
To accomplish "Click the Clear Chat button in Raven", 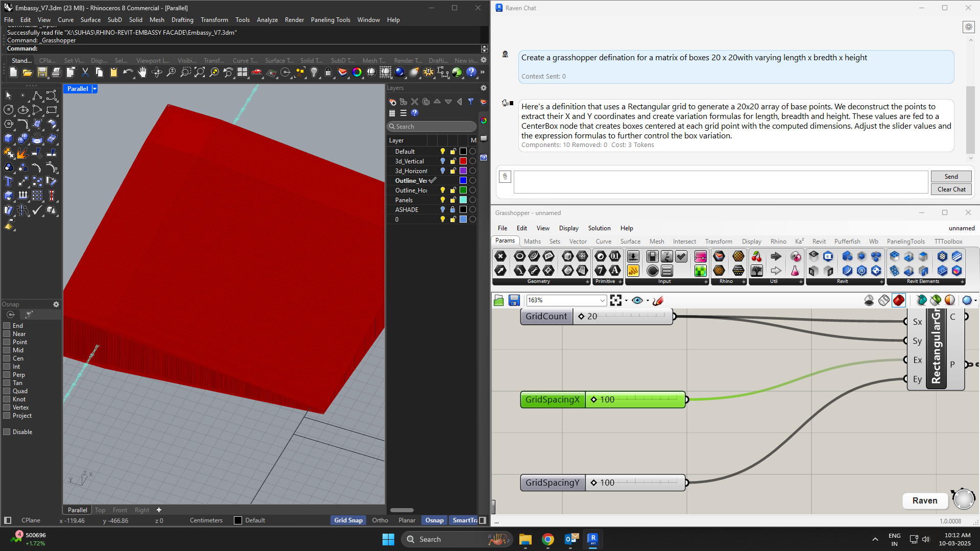I will click(x=950, y=189).
